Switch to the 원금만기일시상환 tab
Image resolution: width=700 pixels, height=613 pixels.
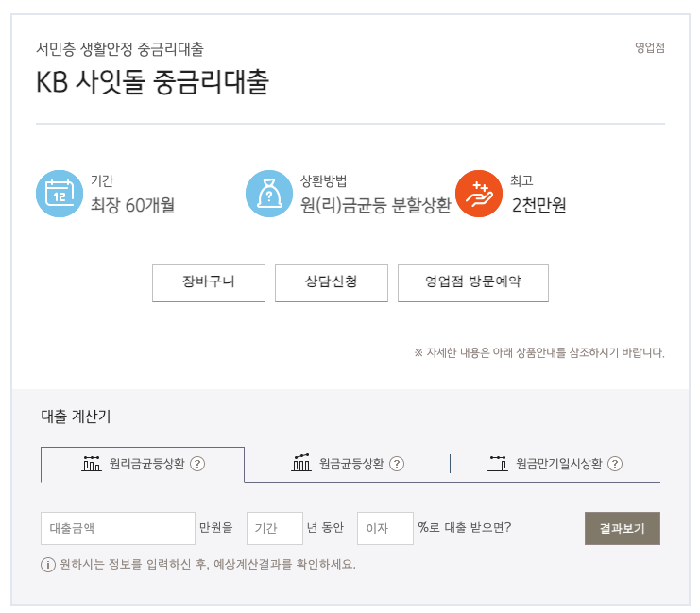pyautogui.click(x=555, y=465)
